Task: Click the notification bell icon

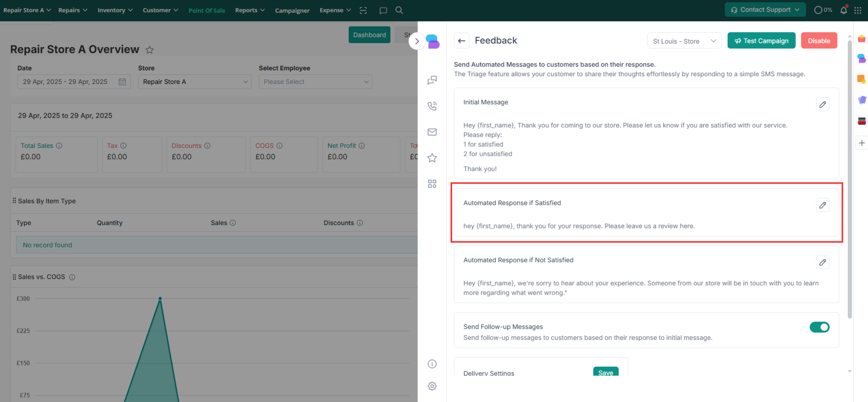Action: pyautogui.click(x=843, y=10)
